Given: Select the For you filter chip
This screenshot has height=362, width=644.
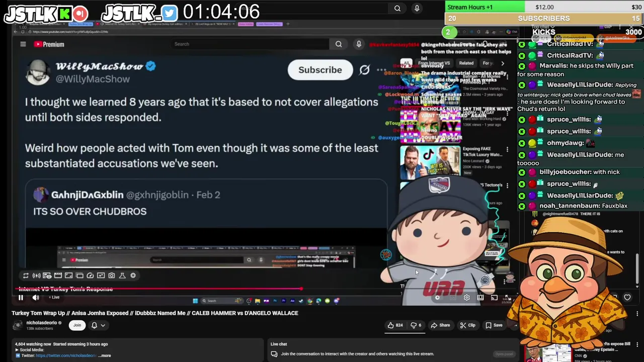Looking at the screenshot, I should (x=488, y=63).
